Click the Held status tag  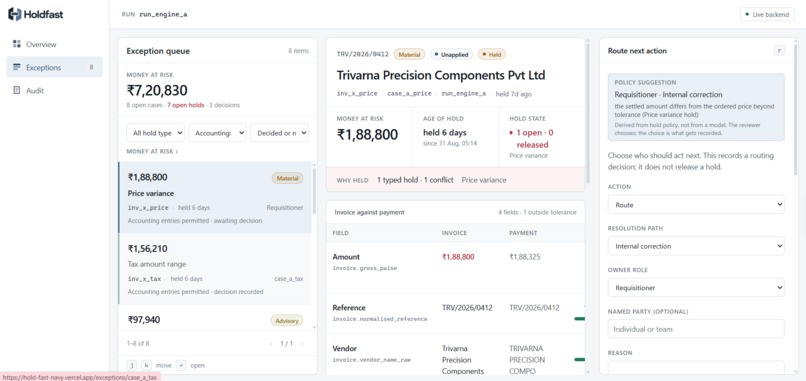[x=492, y=54]
